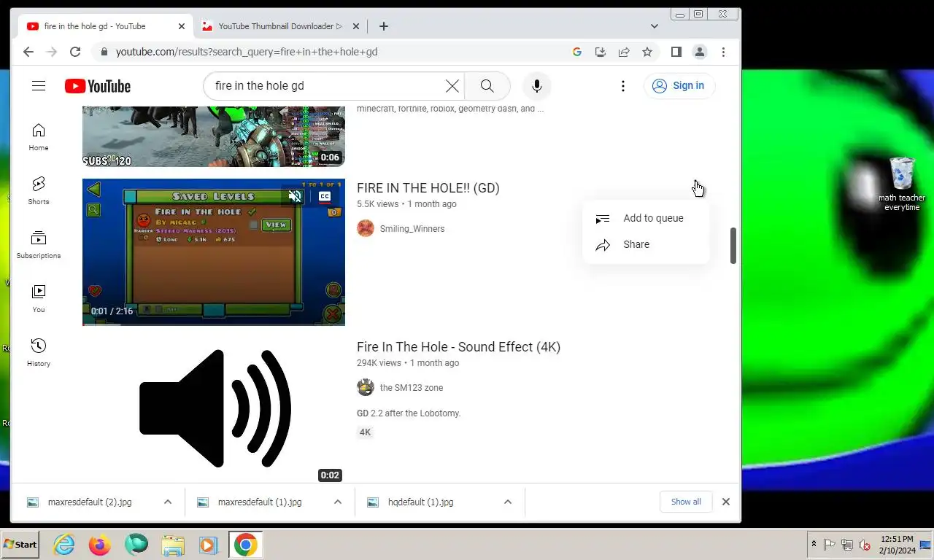Screen dimensions: 934x560
Task: Toggle captions on the video preview
Action: 325,196
